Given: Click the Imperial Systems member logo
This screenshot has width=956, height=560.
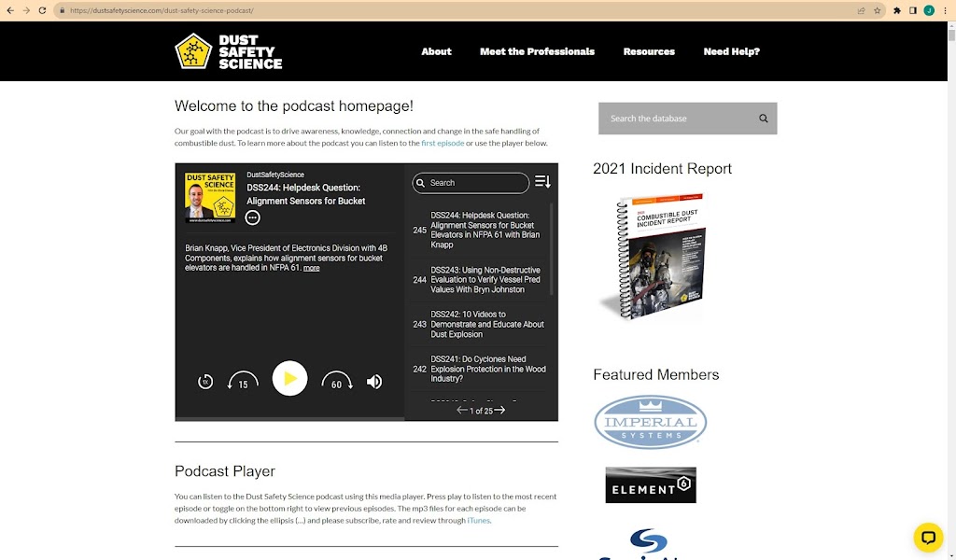Looking at the screenshot, I should [651, 422].
